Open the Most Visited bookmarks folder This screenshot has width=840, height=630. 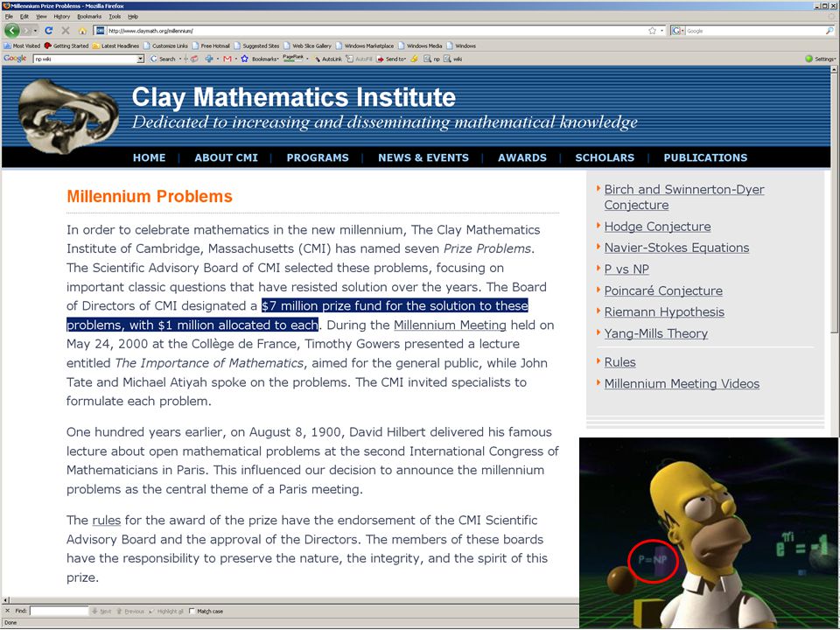[22, 45]
